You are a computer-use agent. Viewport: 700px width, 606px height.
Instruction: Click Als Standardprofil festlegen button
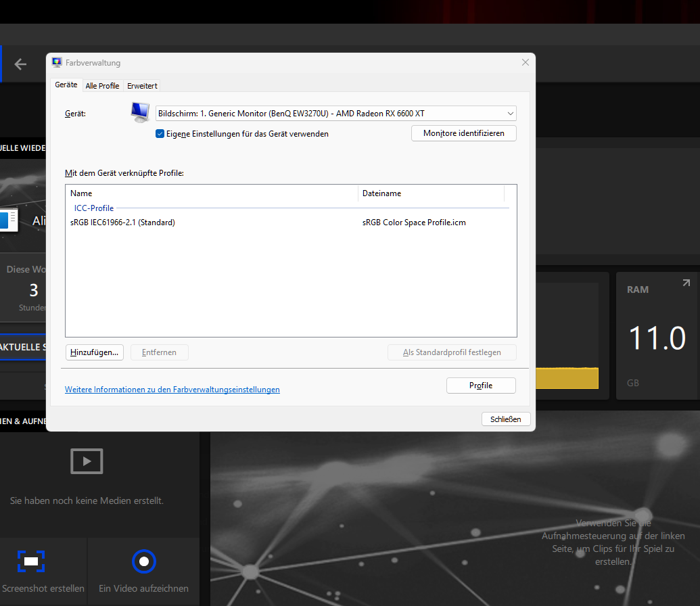click(x=452, y=352)
